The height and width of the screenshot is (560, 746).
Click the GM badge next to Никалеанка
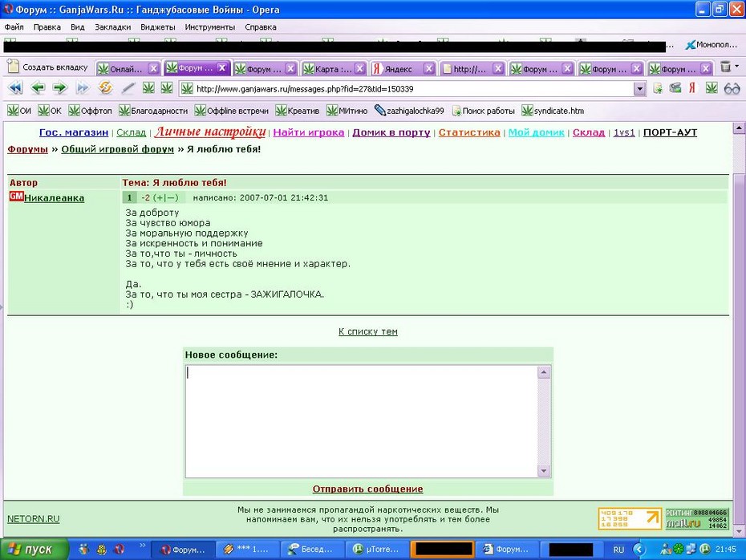[16, 197]
